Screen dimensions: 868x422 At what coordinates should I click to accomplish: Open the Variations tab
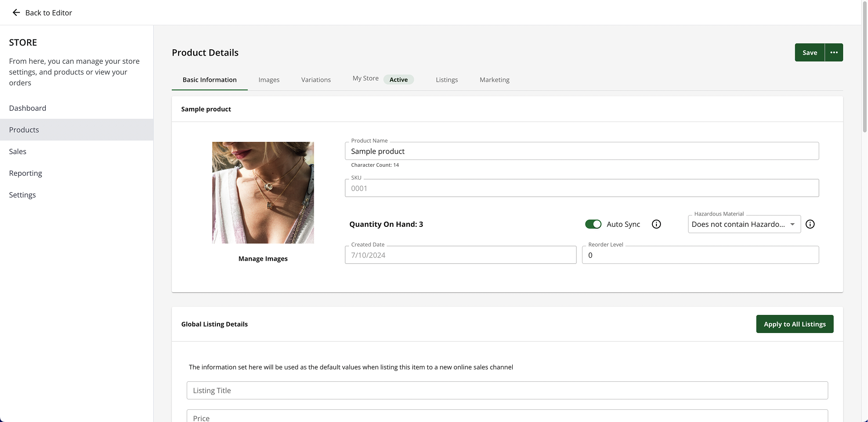[316, 80]
